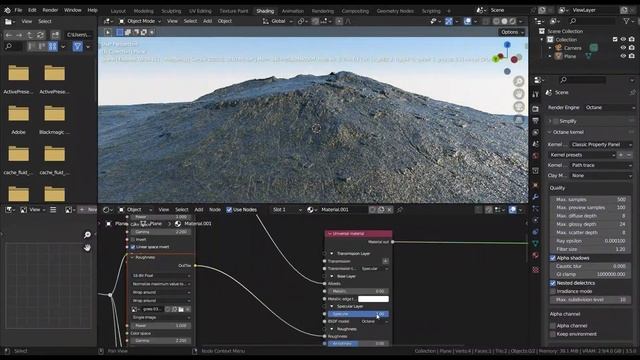Select thumbnail display mode in file browser
640x360 pixels.
[x=53, y=47]
